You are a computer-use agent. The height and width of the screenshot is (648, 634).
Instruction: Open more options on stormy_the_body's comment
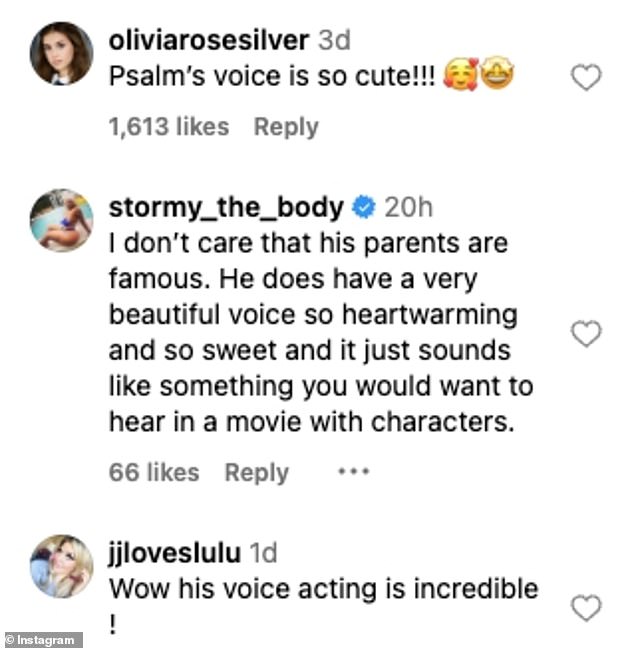(x=353, y=472)
